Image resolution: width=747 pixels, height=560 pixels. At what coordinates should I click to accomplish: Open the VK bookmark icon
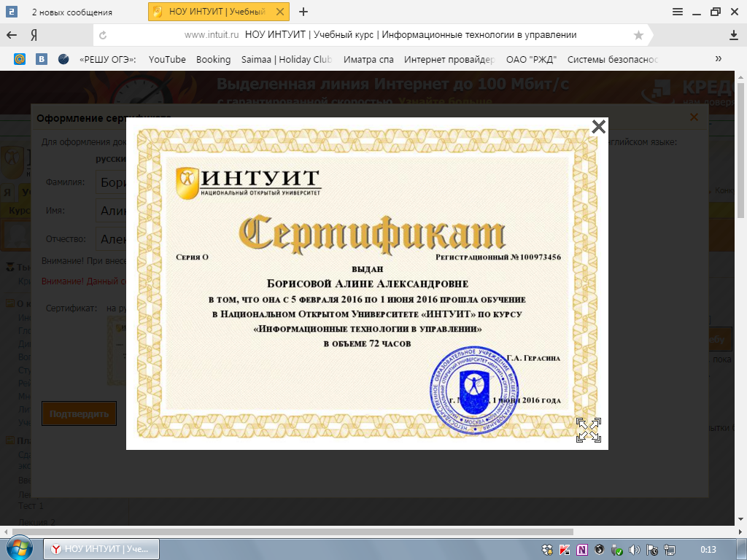coord(42,60)
